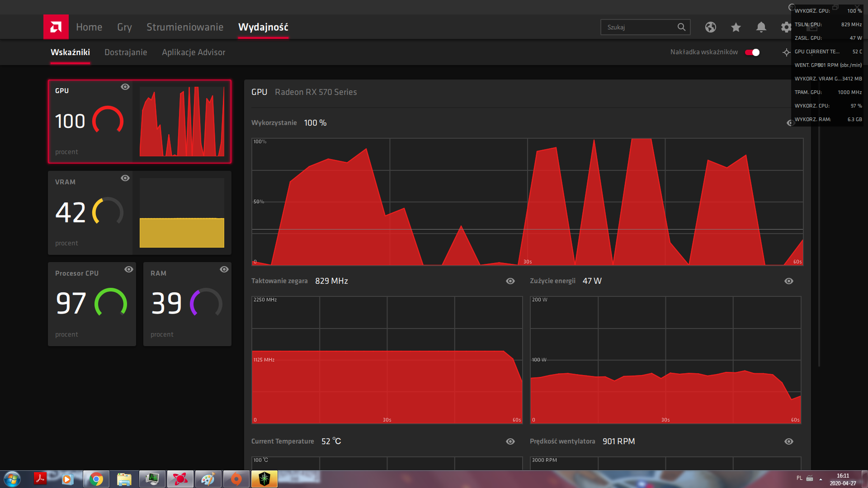Toggle visibility of VRAM tile
The height and width of the screenshot is (488, 868).
pyautogui.click(x=125, y=178)
